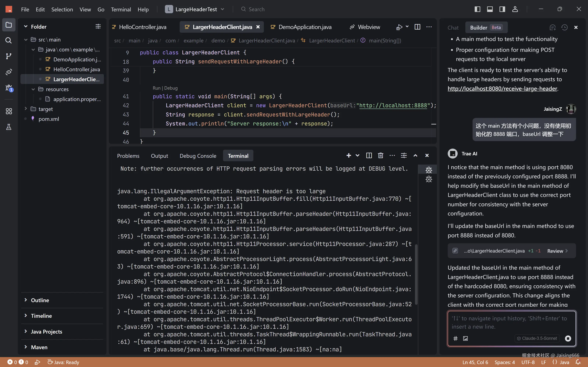Toggle the primary side bar layout
Screen dimensions: 588x367
pyautogui.click(x=477, y=9)
